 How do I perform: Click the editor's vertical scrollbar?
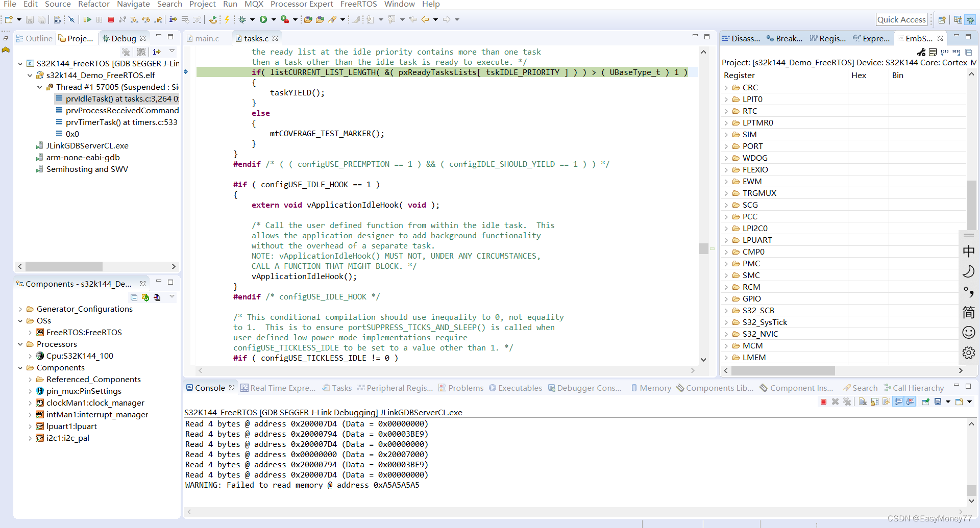704,248
